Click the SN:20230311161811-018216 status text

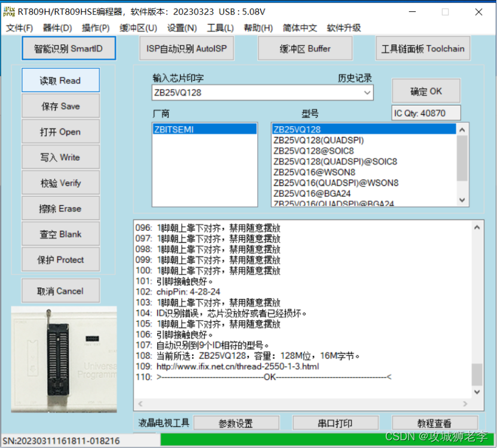pos(61,441)
